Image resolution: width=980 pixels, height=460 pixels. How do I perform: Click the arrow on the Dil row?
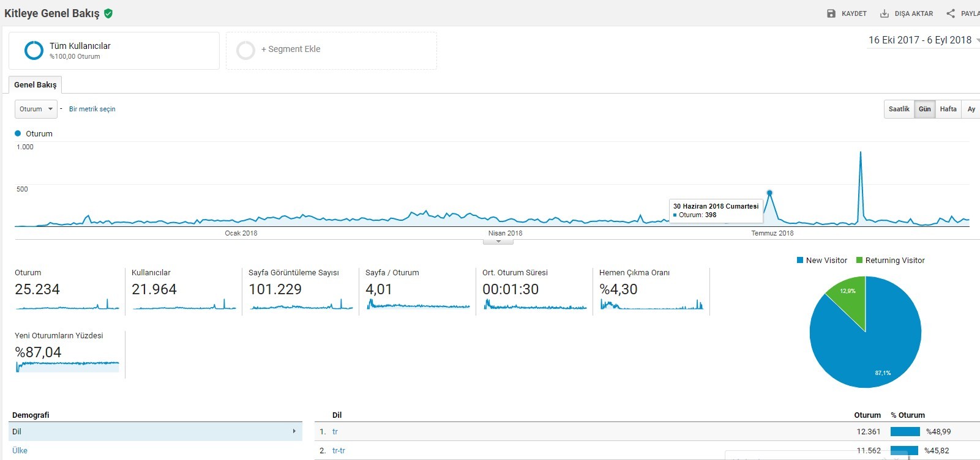point(294,431)
